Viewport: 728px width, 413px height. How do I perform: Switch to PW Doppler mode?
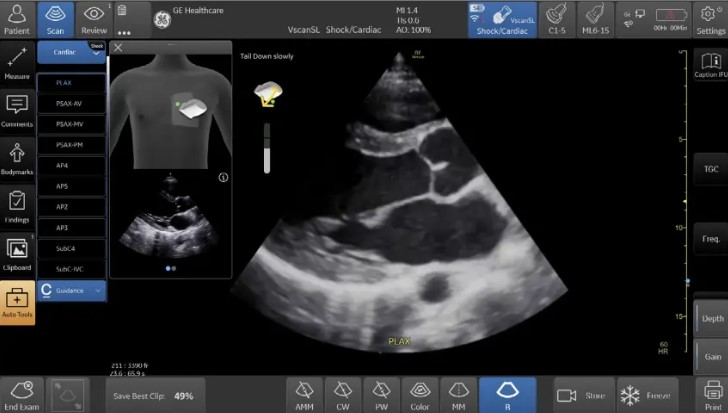pyautogui.click(x=381, y=394)
